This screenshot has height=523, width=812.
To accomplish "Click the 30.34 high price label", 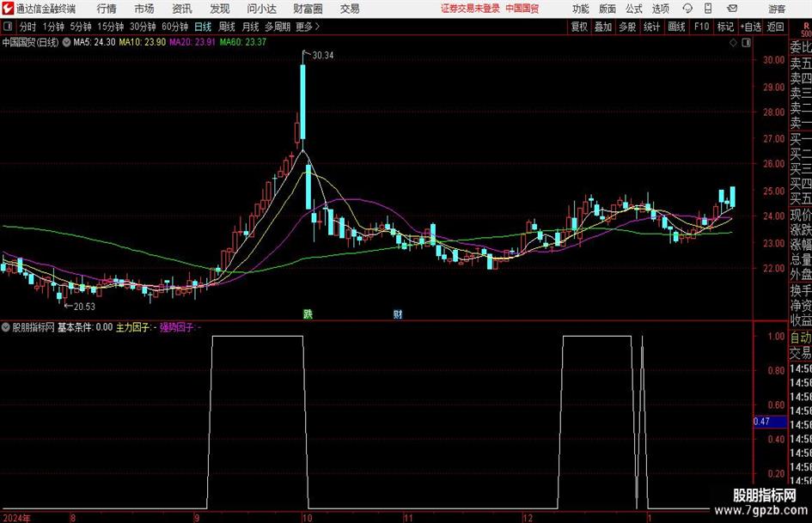I will (323, 56).
